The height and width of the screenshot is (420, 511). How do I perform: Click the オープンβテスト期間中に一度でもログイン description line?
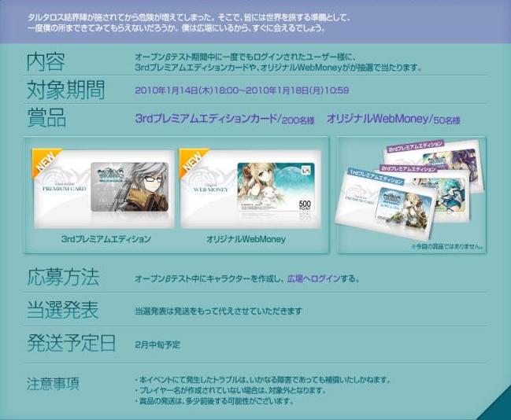tap(245, 57)
